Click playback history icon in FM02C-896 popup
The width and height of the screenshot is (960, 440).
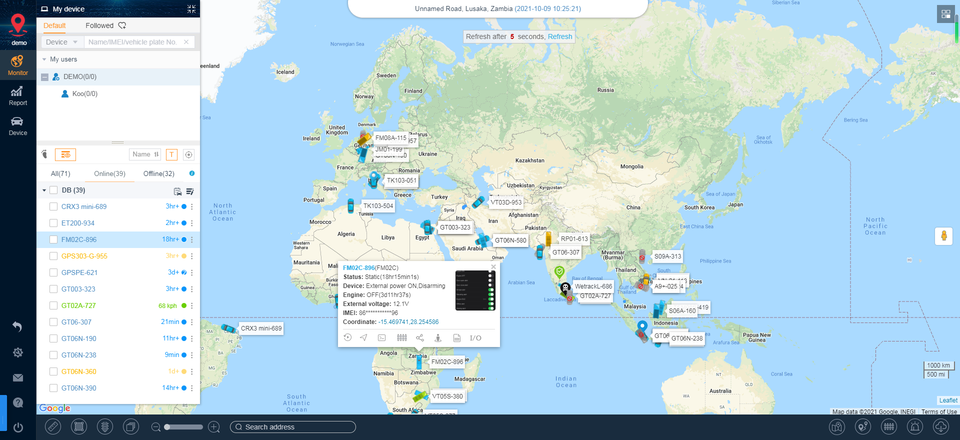click(347, 337)
